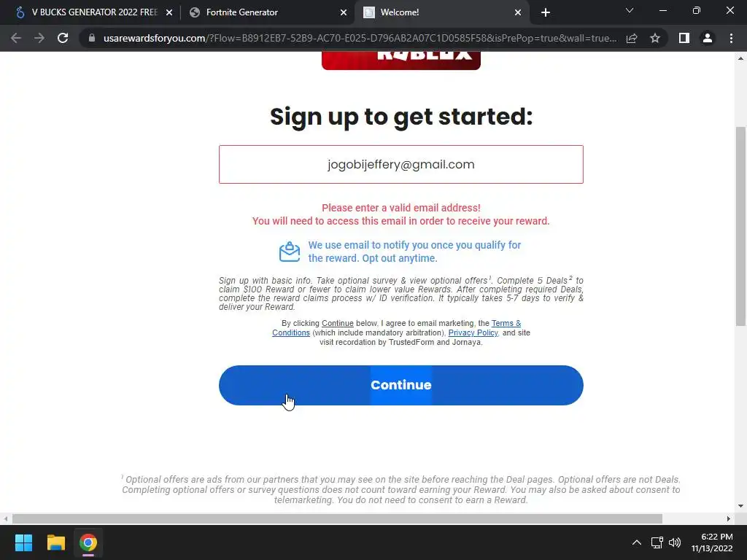
Task: Bookmark this page with the star icon
Action: [655, 38]
